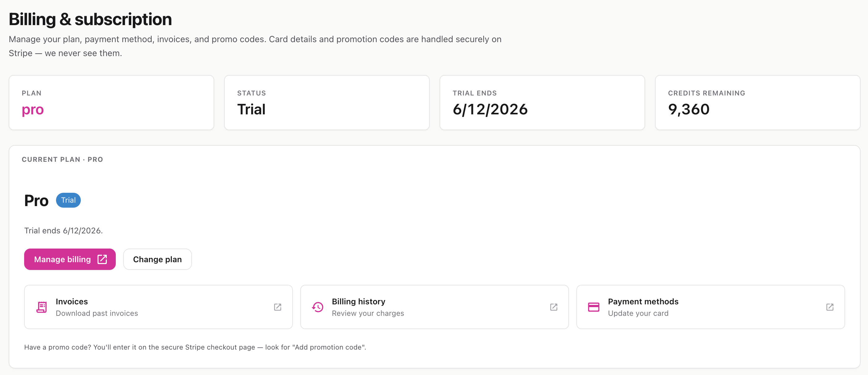Click the blue Trial badge next to Pro

point(68,200)
